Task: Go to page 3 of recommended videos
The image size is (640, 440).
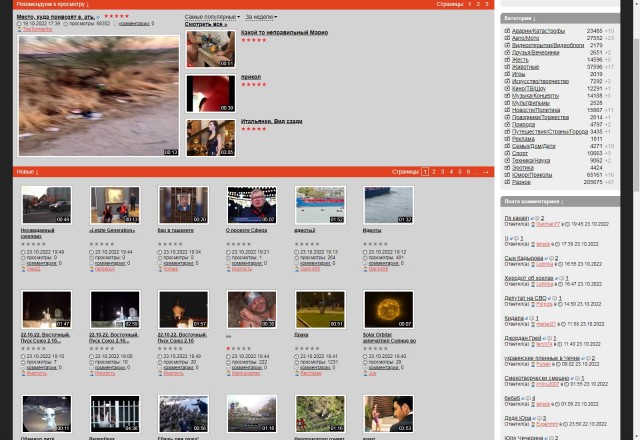Action: tap(486, 5)
